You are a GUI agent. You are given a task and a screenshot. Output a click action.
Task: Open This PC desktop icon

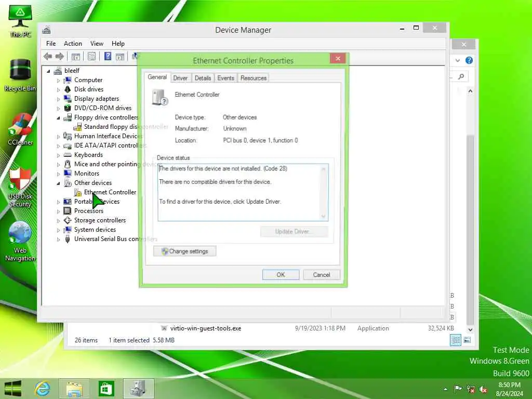pyautogui.click(x=20, y=21)
